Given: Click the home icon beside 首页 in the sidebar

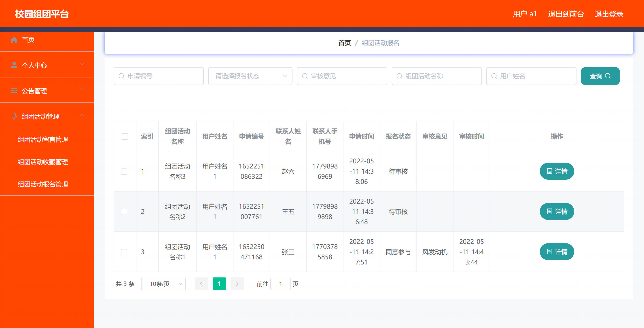Looking at the screenshot, I should point(14,40).
